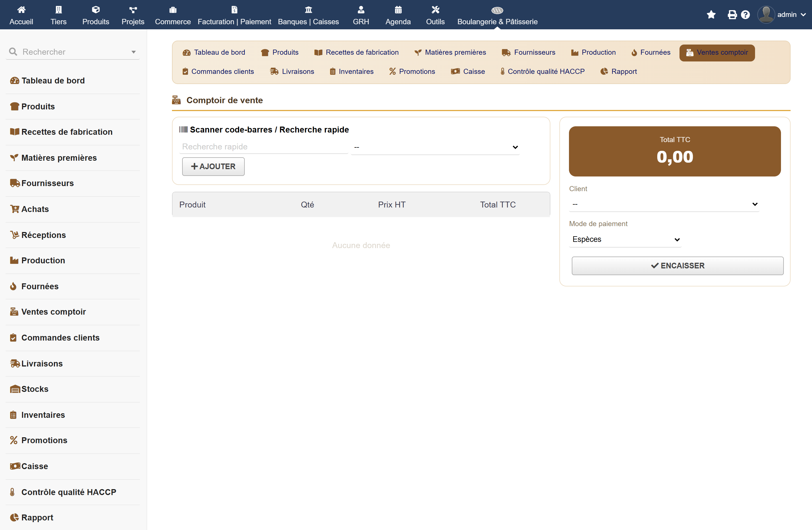Click the barcode scanner icon

(183, 129)
